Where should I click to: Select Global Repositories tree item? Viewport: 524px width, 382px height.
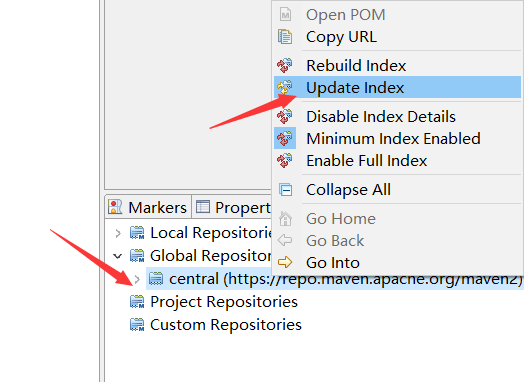tap(211, 256)
